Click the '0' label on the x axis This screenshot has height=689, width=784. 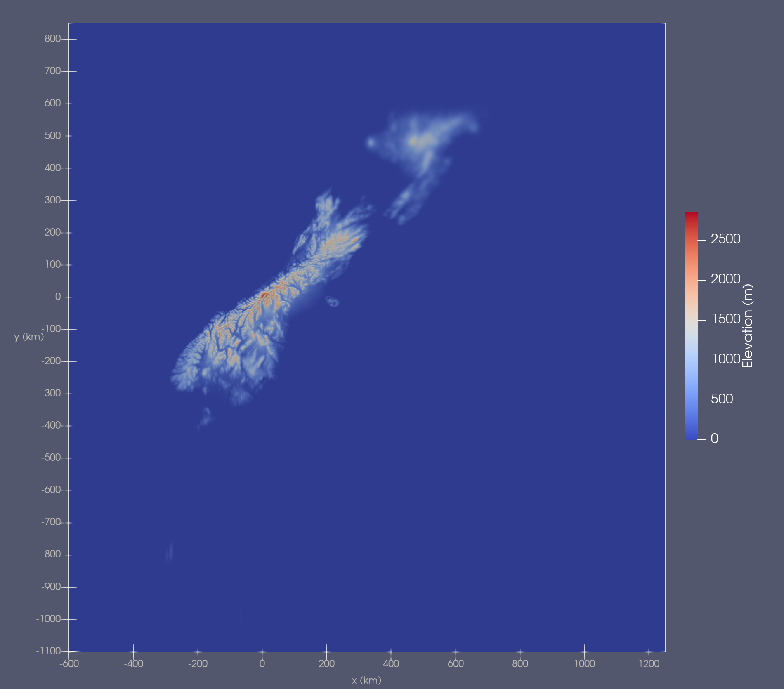coord(262,663)
